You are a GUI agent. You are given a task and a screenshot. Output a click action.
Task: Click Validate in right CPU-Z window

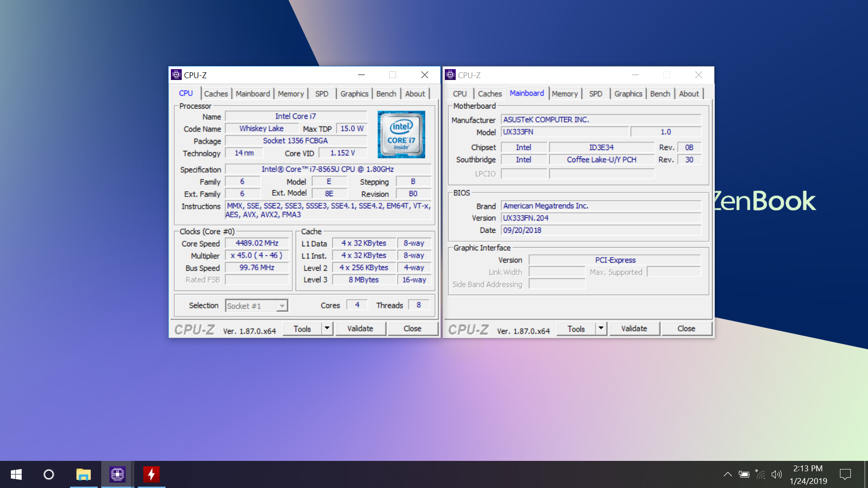tap(634, 329)
